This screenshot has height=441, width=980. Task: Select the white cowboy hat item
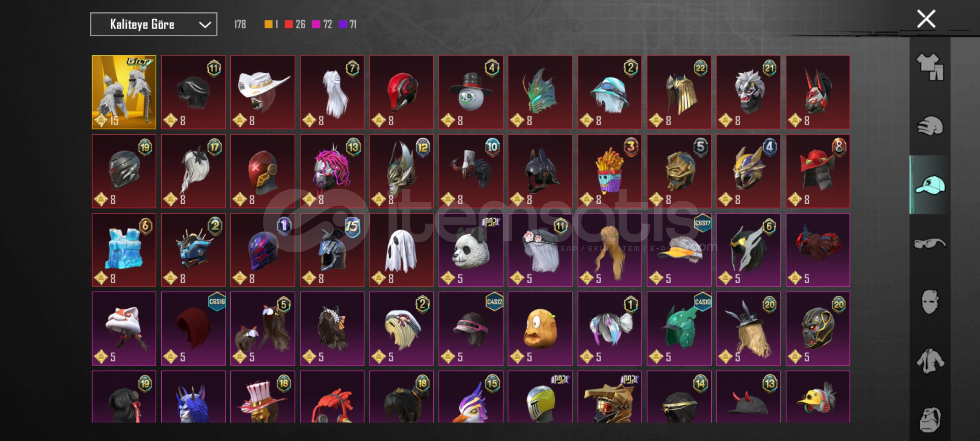(x=263, y=92)
